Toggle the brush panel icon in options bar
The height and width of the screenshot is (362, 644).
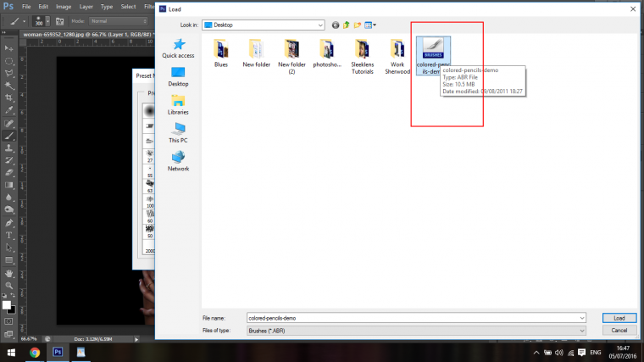click(59, 21)
